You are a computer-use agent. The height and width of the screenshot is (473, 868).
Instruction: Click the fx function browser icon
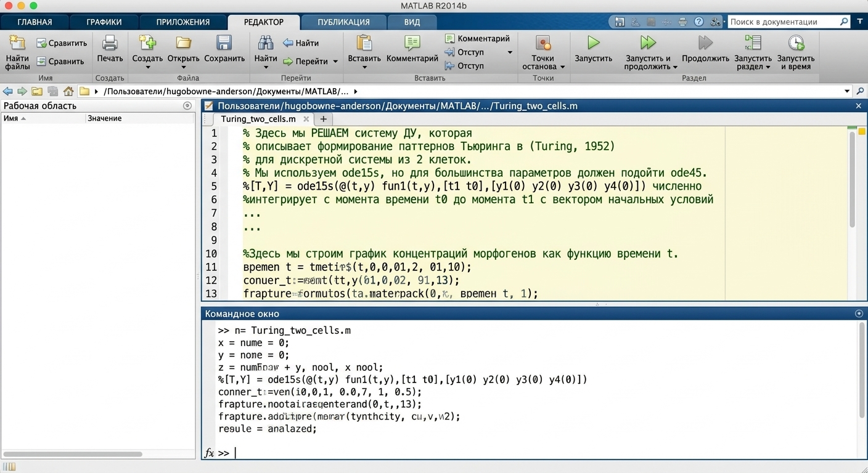pos(209,453)
